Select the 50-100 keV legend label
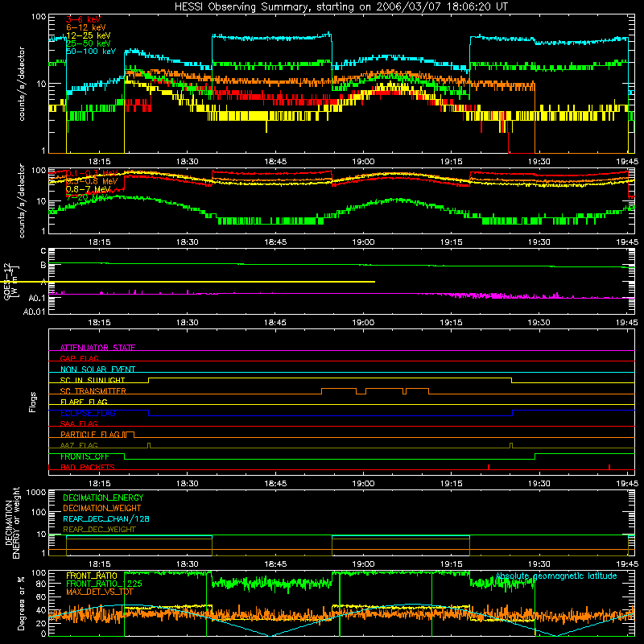The image size is (644, 644). point(91,52)
